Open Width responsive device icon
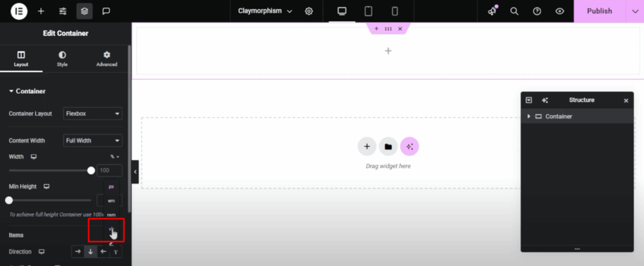Viewport: 644px width, 266px height. point(34,157)
